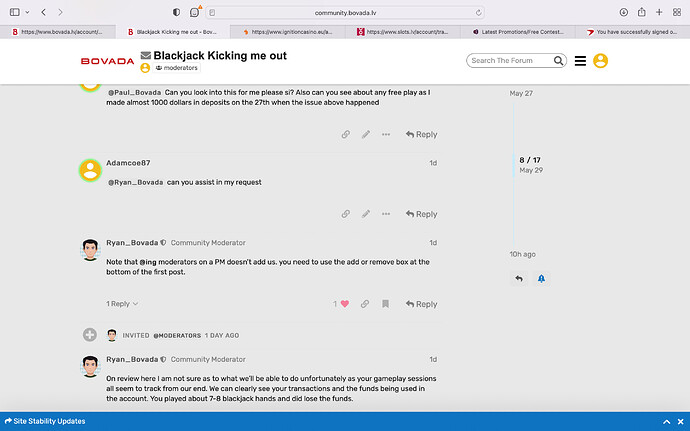Image resolution: width=690 pixels, height=431 pixels.
Task: Open Ryan_Bovada avatar on the @ing note post
Action: (x=90, y=250)
